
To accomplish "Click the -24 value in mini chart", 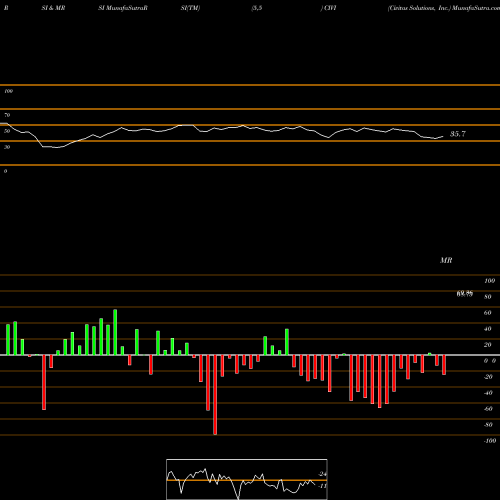I will (323, 474).
